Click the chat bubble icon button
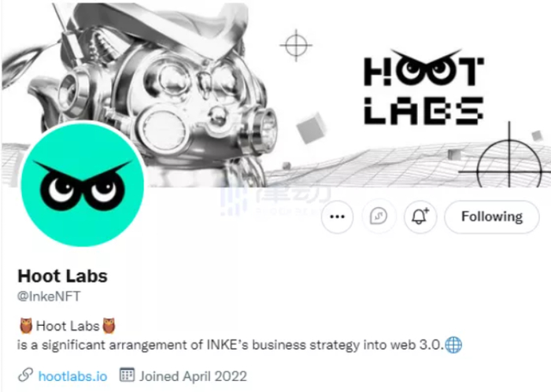The width and height of the screenshot is (551, 392). tap(379, 216)
